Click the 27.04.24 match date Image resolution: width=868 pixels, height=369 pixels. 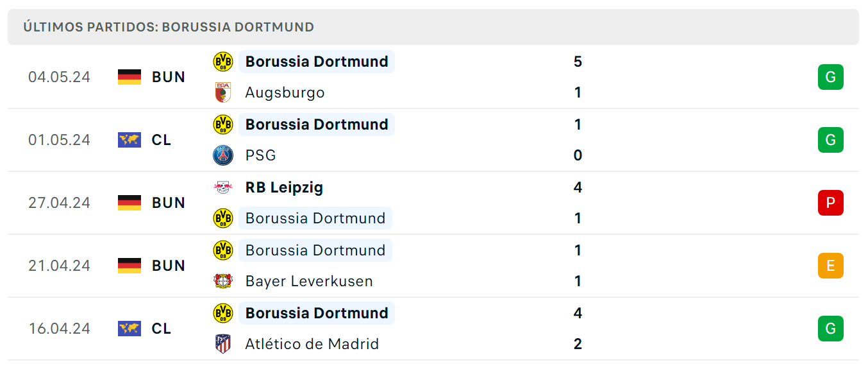60,203
